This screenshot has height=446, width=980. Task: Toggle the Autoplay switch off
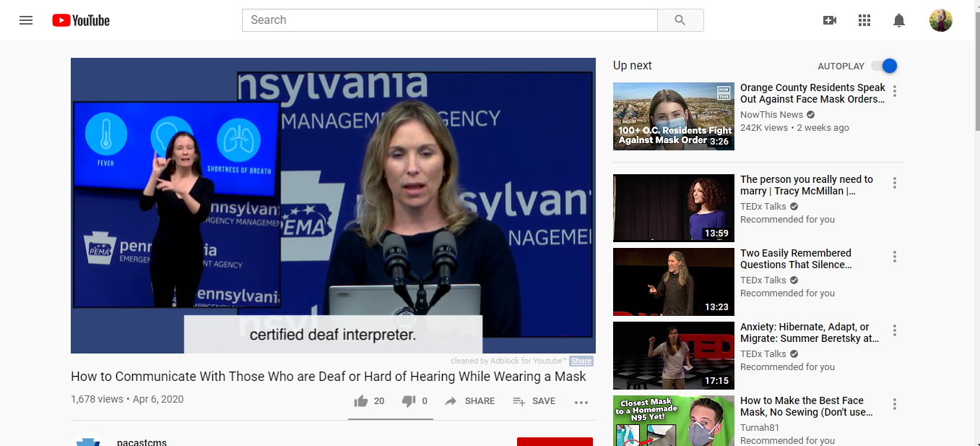[884, 66]
